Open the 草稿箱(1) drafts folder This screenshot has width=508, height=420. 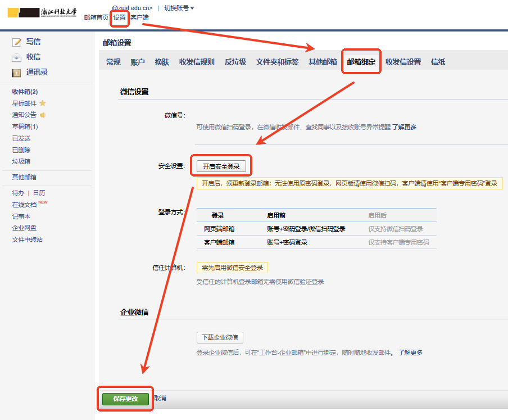pos(25,127)
